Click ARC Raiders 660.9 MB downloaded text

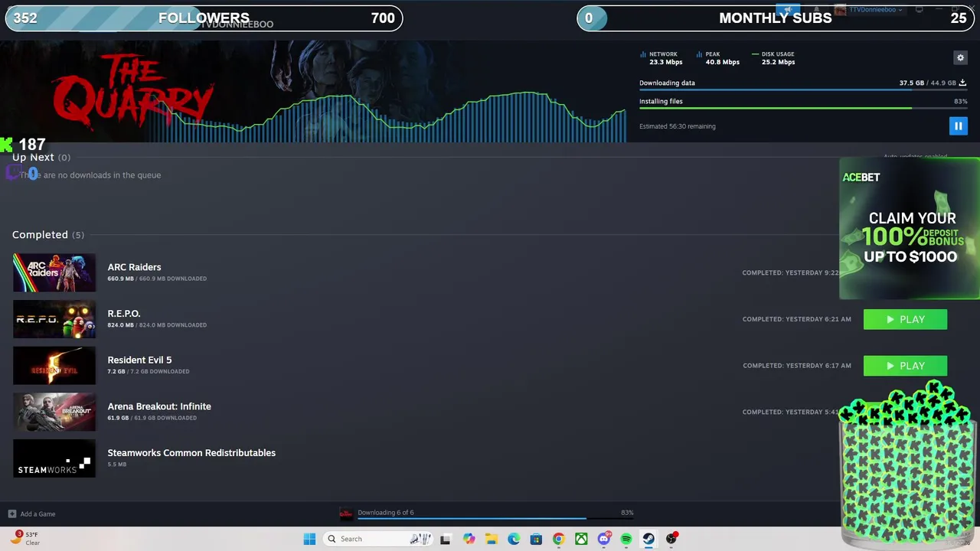tap(157, 279)
